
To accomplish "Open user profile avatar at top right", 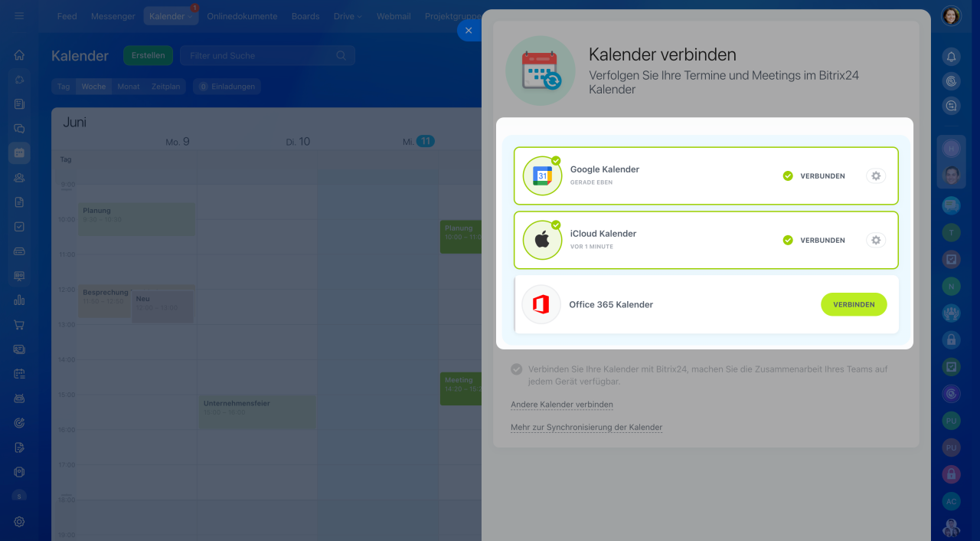I will [x=951, y=16].
